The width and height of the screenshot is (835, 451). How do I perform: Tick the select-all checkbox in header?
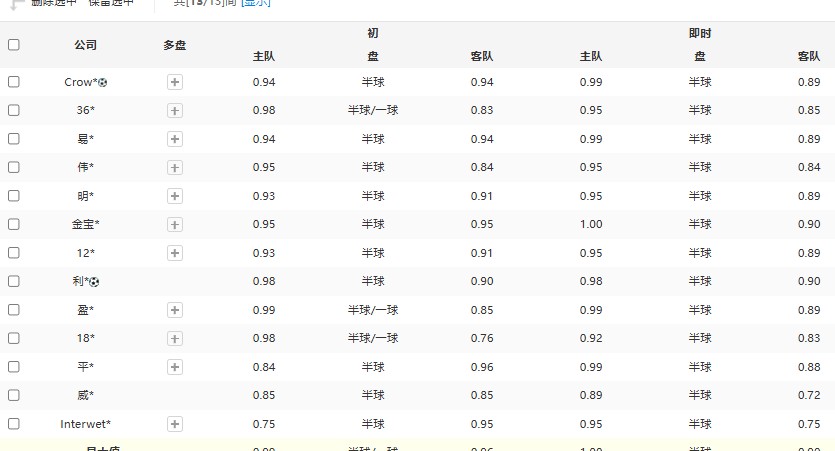click(x=14, y=45)
